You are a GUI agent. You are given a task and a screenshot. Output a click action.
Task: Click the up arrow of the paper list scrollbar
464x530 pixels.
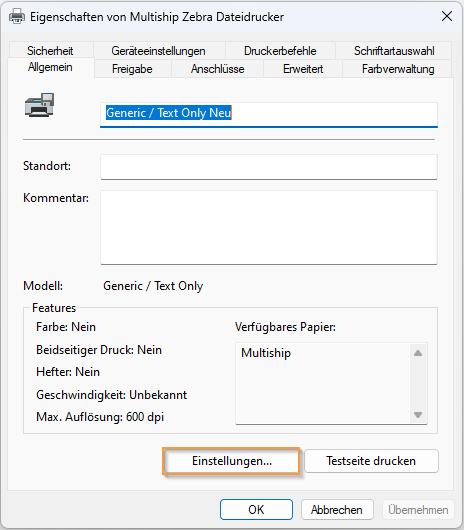tap(418, 353)
